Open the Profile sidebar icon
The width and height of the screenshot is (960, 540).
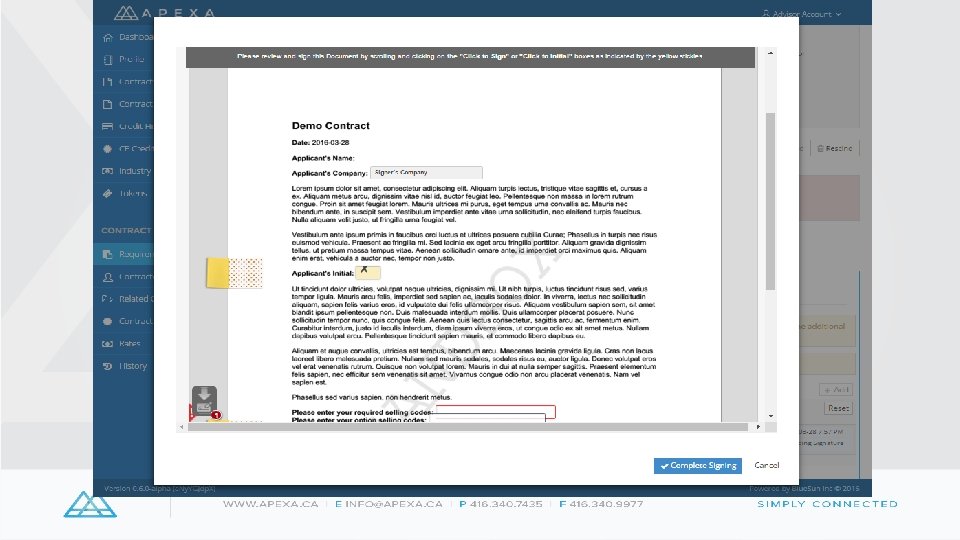click(x=108, y=59)
